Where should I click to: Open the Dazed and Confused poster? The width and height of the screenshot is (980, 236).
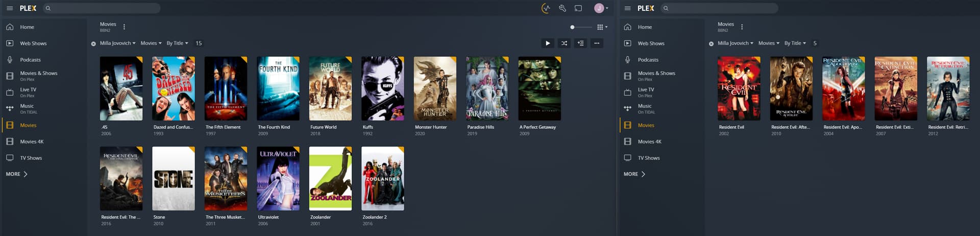pos(174,88)
